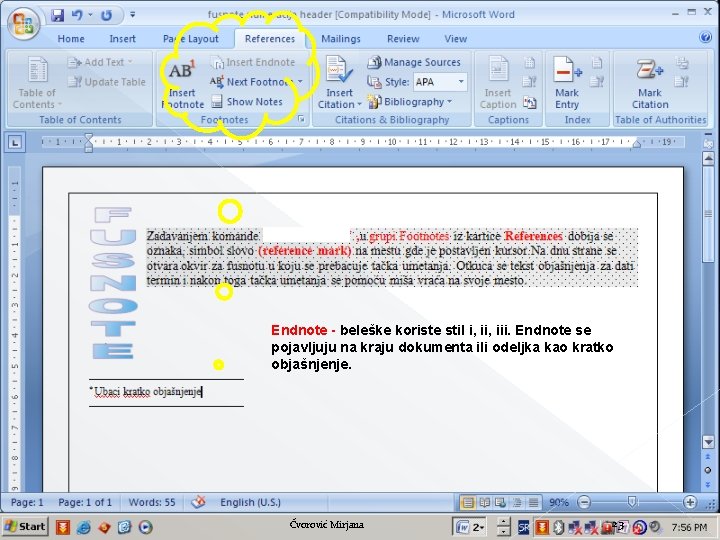Viewport: 720px width, 540px height.
Task: Switch to Web Layout view
Action: pyautogui.click(x=501, y=502)
